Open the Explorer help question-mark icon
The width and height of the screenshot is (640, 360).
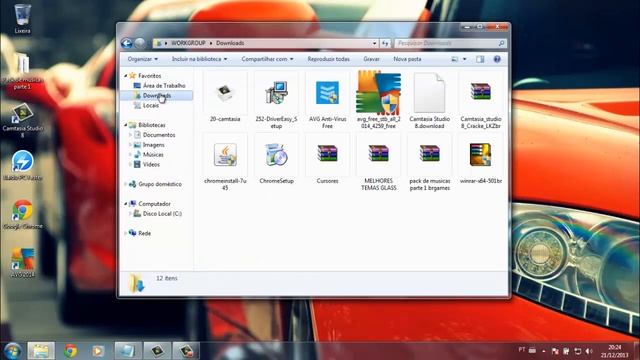pyautogui.click(x=497, y=59)
